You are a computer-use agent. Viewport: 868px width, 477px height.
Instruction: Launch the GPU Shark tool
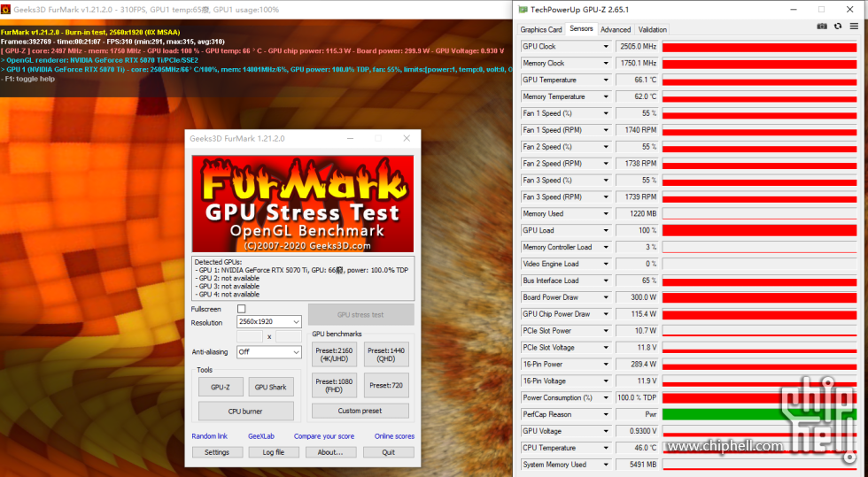[271, 387]
